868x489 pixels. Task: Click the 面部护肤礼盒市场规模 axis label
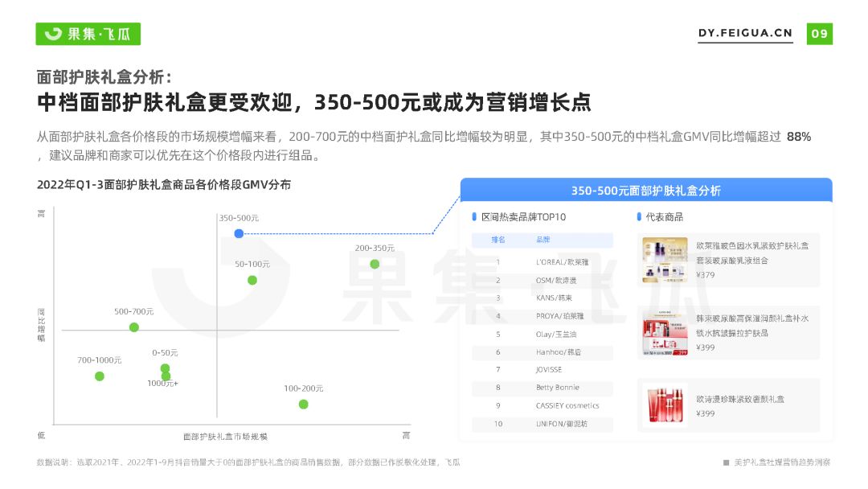pos(225,437)
